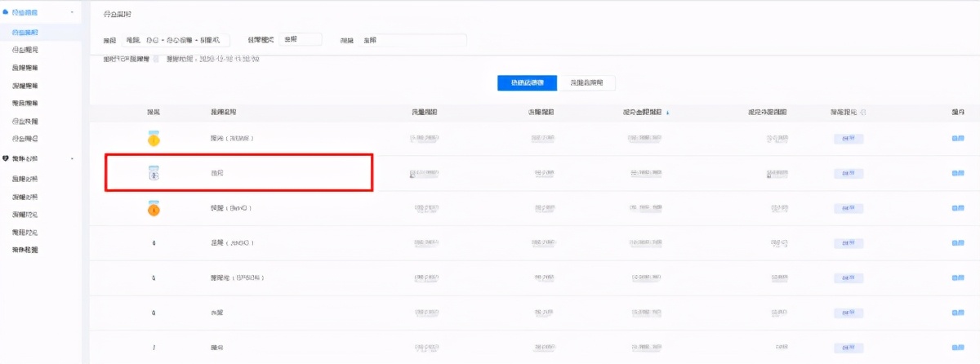The image size is (980, 364).
Task: Click the status tag in the bronze medal row
Action: tap(849, 209)
